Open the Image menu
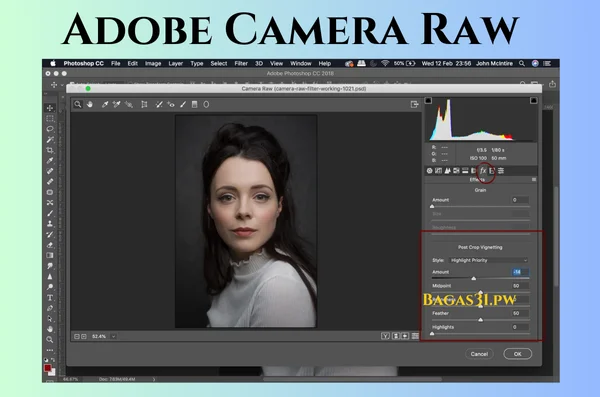The width and height of the screenshot is (600, 397). coord(153,64)
